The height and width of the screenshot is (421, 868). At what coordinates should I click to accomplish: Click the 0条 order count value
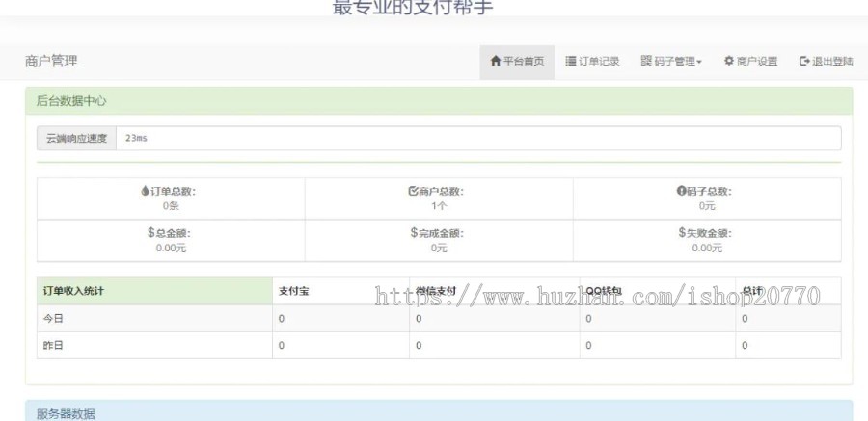pyautogui.click(x=171, y=206)
